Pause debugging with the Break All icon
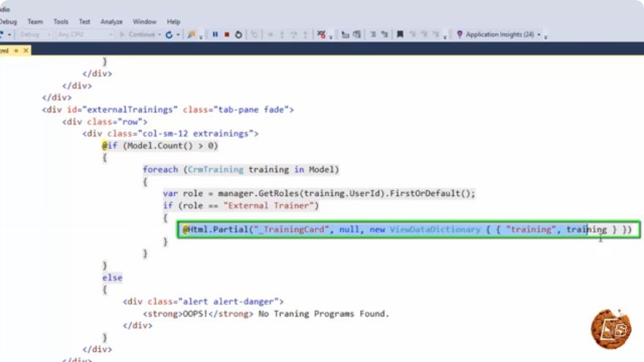Viewport: 644px width, 362px height. click(215, 34)
